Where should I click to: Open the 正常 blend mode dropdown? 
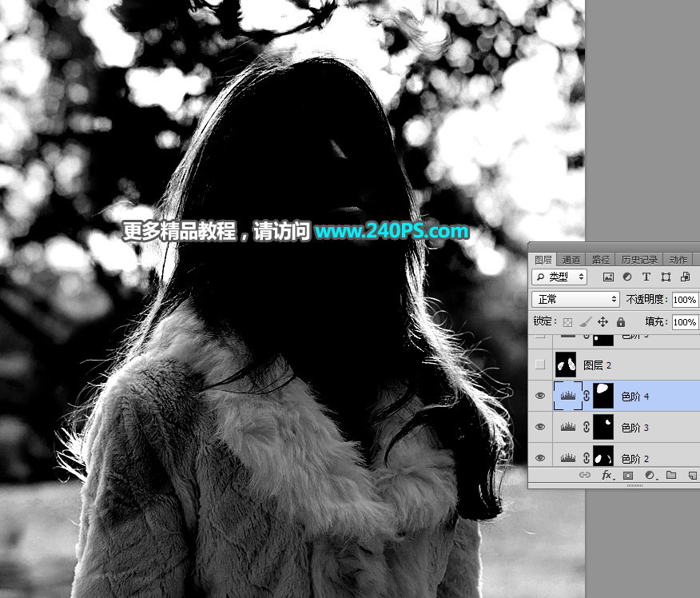pyautogui.click(x=576, y=299)
